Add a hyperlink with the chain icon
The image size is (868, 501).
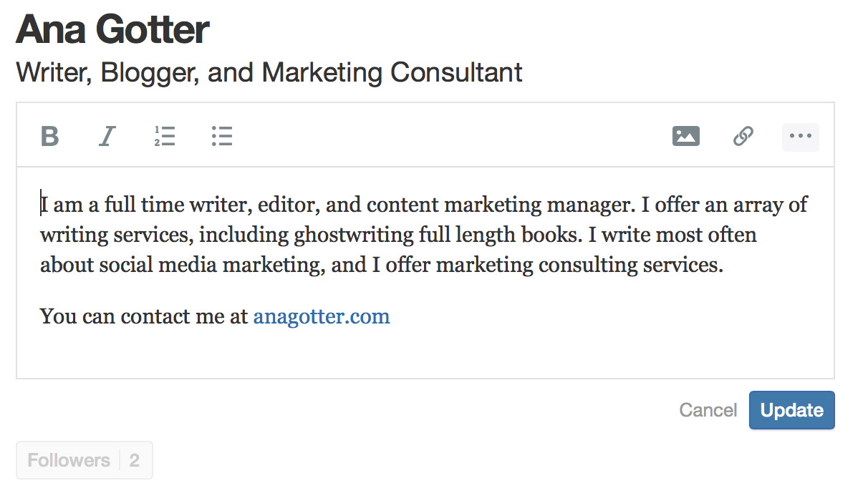pos(743,136)
